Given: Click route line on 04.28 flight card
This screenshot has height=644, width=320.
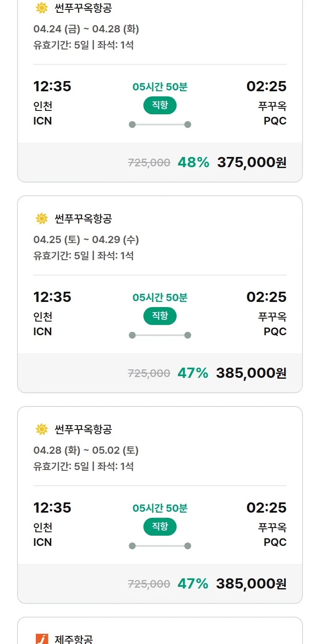Looking at the screenshot, I should (160, 546).
